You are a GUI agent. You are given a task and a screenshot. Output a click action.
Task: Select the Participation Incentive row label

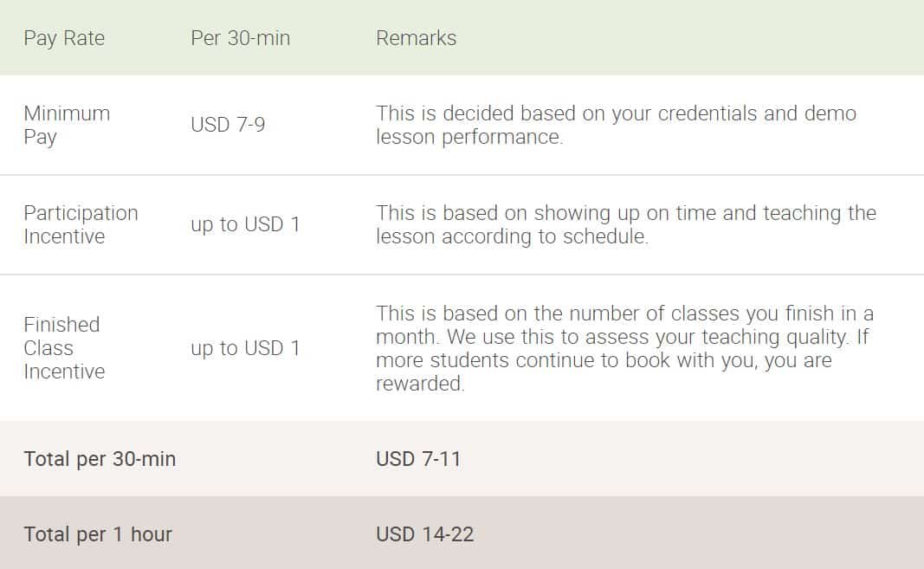pos(81,224)
